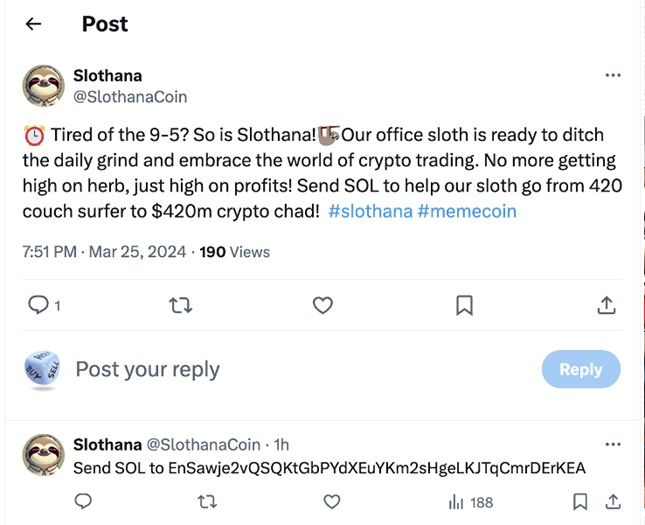The height and width of the screenshot is (525, 645).
Task: Open the reply comment's three-dot menu
Action: point(613,443)
